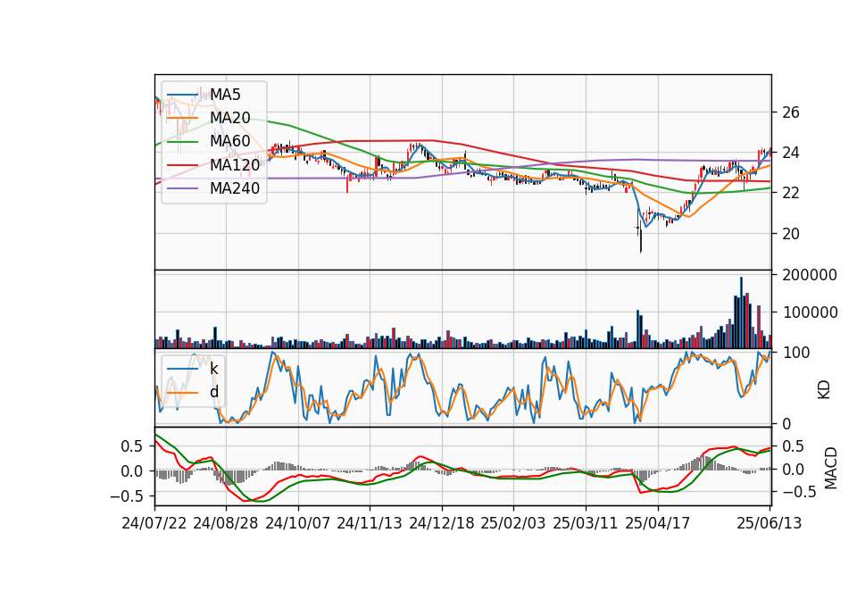This screenshot has width=857, height=616.
Task: Click the red MA120 legend line sample
Action: click(x=182, y=165)
